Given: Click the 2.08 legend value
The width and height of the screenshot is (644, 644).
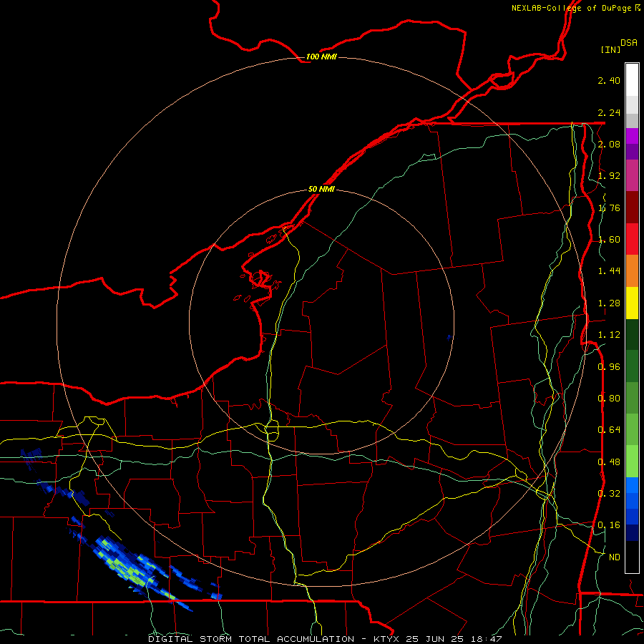Looking at the screenshot, I should pyautogui.click(x=609, y=144).
